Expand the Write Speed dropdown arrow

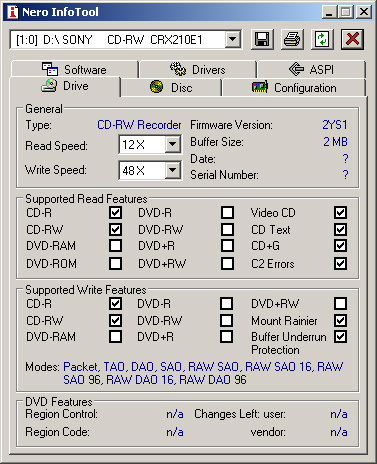click(172, 170)
